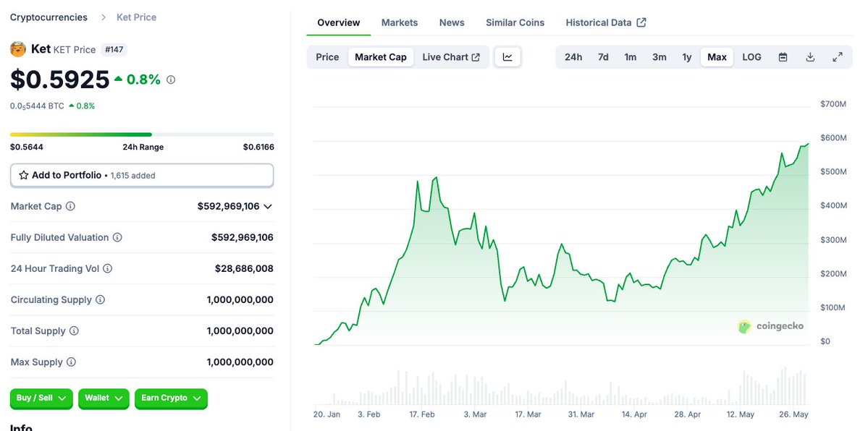Image resolution: width=868 pixels, height=431 pixels.
Task: Open the calendar date range picker
Action: pos(783,57)
